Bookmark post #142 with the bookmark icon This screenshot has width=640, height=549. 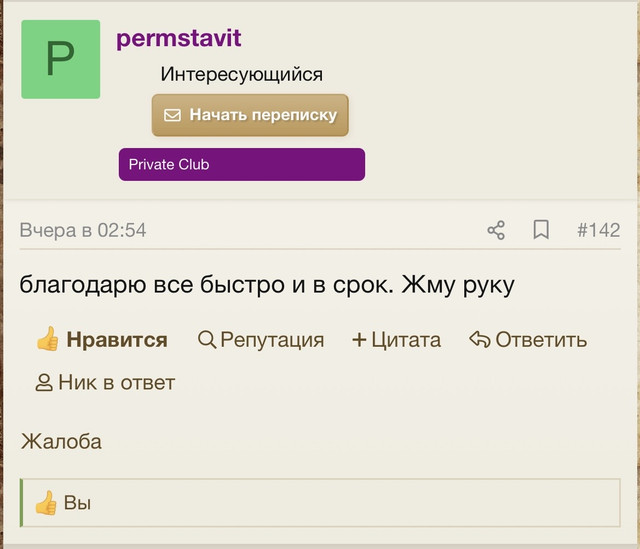pyautogui.click(x=541, y=230)
